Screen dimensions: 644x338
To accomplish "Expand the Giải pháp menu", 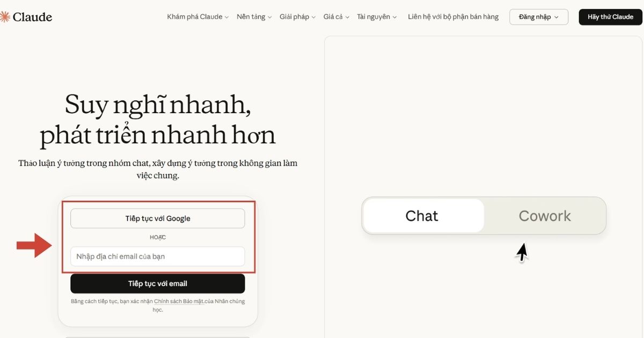I will pyautogui.click(x=298, y=17).
